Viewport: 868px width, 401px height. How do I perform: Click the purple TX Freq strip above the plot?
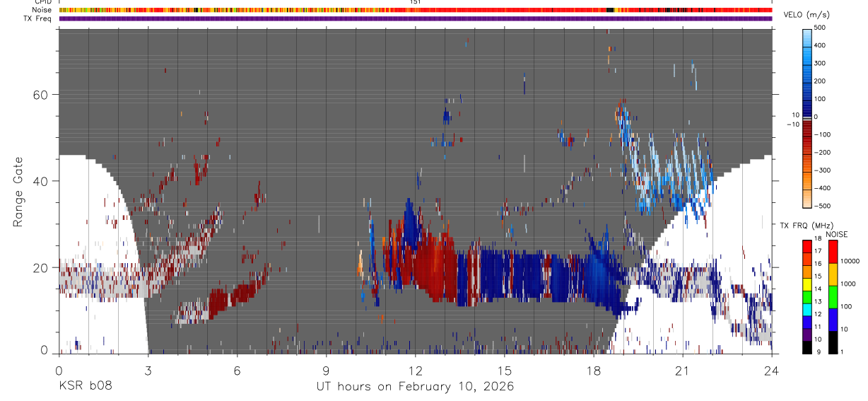coord(416,18)
